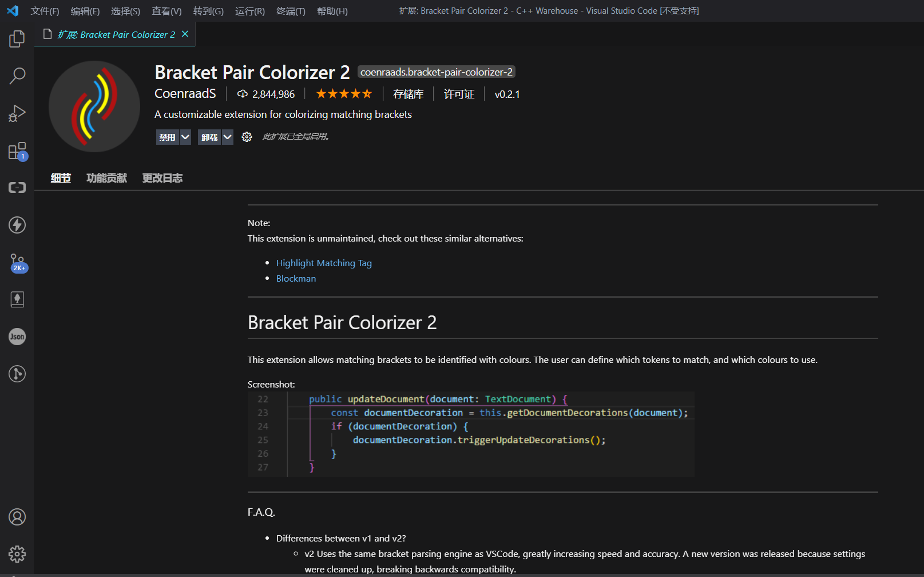Click the F.A.Q. heading
The height and width of the screenshot is (577, 924).
point(261,512)
